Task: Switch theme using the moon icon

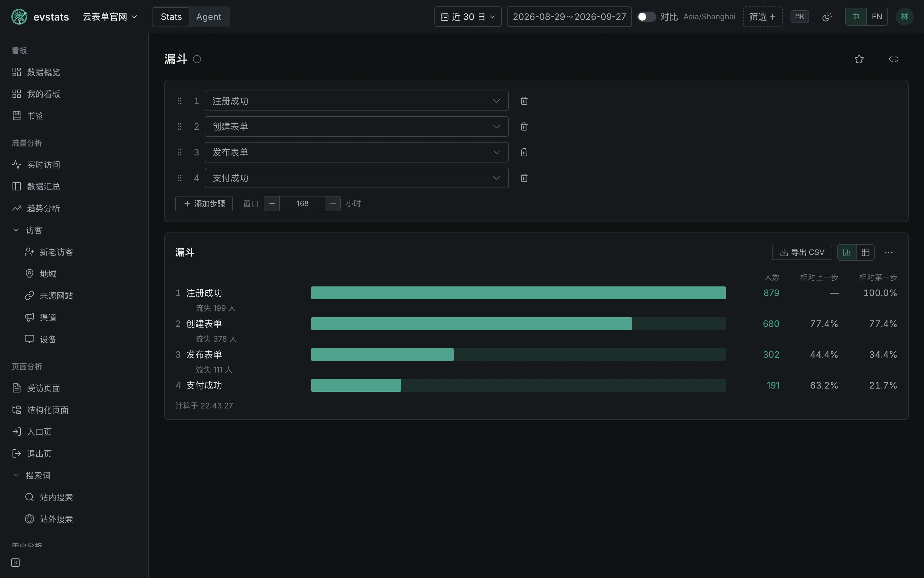Action: pos(827,17)
